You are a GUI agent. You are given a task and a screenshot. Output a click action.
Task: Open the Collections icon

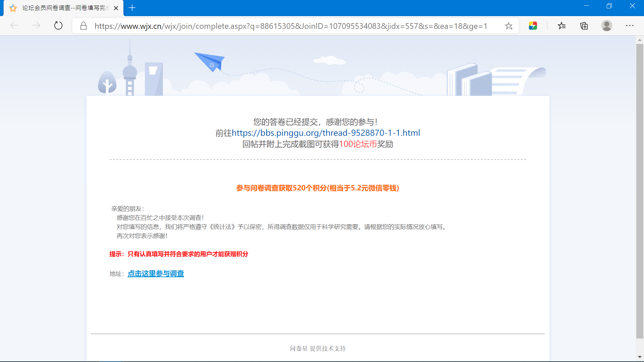[584, 26]
